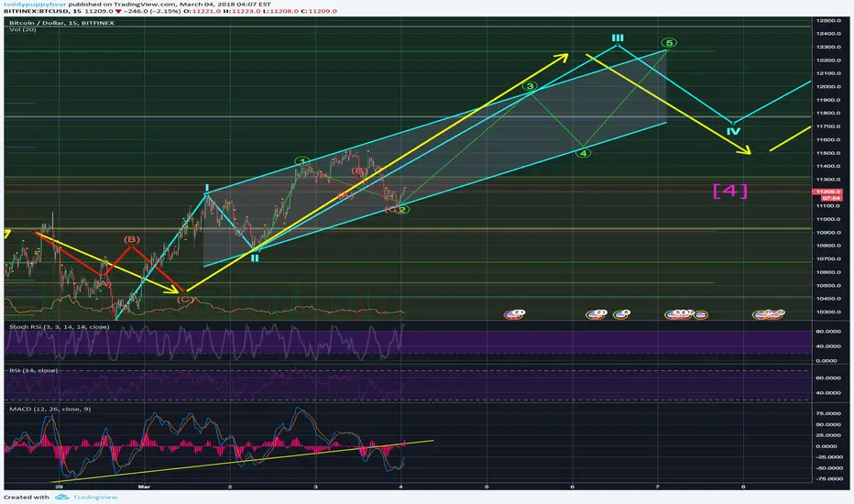Click the 75.0000 level on the MACD scale
The image size is (854, 504).
coord(827,413)
